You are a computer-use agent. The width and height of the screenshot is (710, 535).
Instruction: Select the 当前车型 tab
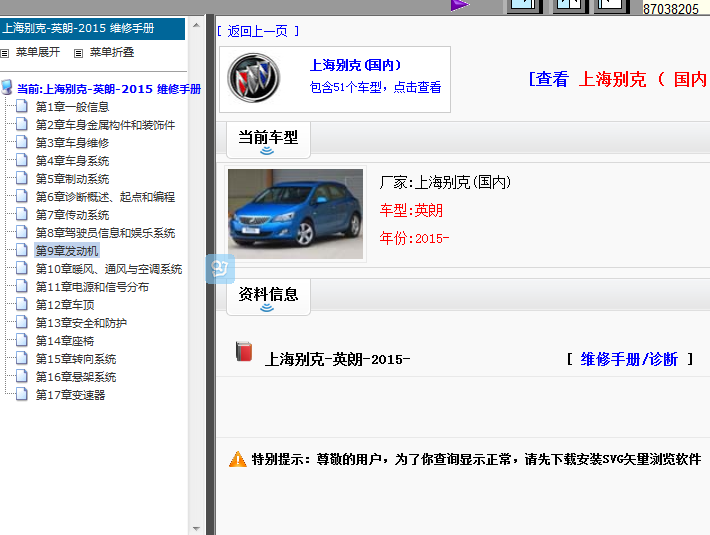(268, 140)
